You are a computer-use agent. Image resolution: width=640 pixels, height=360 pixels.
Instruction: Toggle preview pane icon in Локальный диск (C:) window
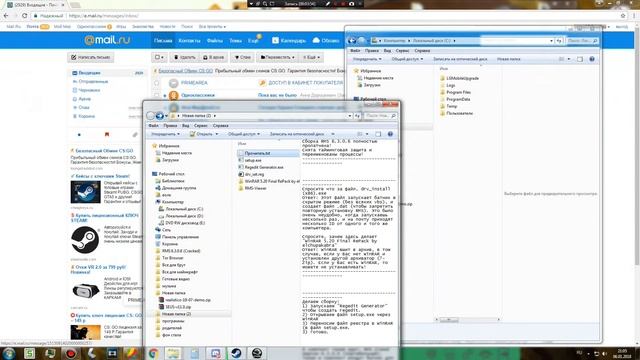[x=580, y=59]
